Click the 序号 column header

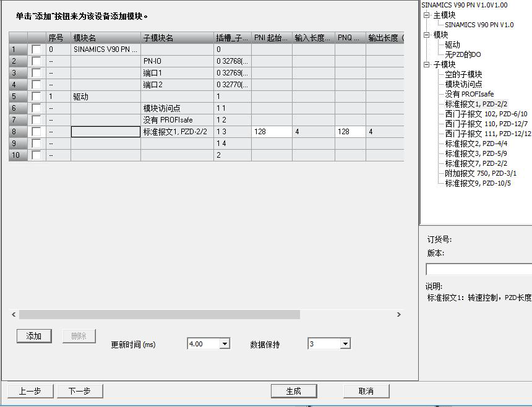58,38
